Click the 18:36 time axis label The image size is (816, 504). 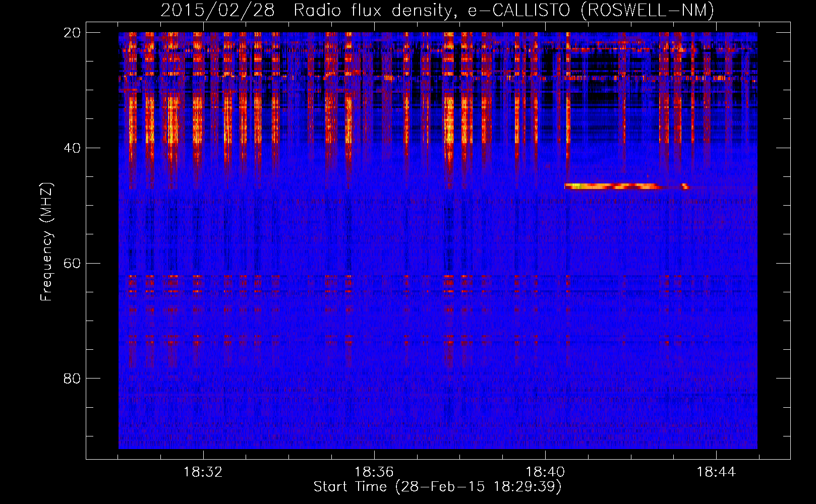coord(374,472)
